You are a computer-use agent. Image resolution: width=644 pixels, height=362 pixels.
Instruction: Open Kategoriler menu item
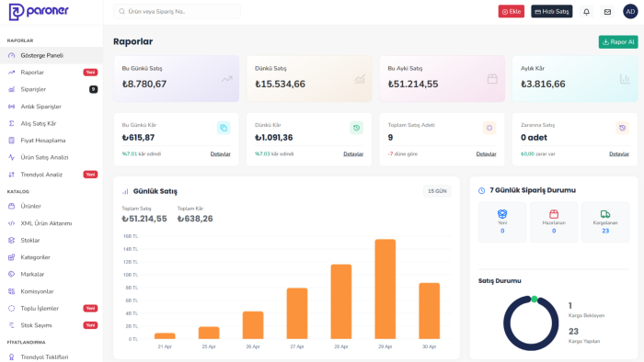tap(52, 257)
